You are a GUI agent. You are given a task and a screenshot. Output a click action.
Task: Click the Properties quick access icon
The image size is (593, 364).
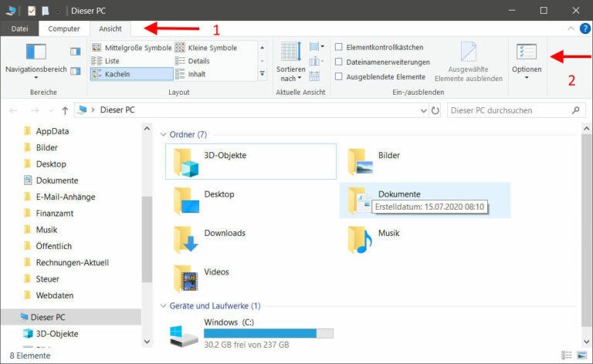(32, 11)
